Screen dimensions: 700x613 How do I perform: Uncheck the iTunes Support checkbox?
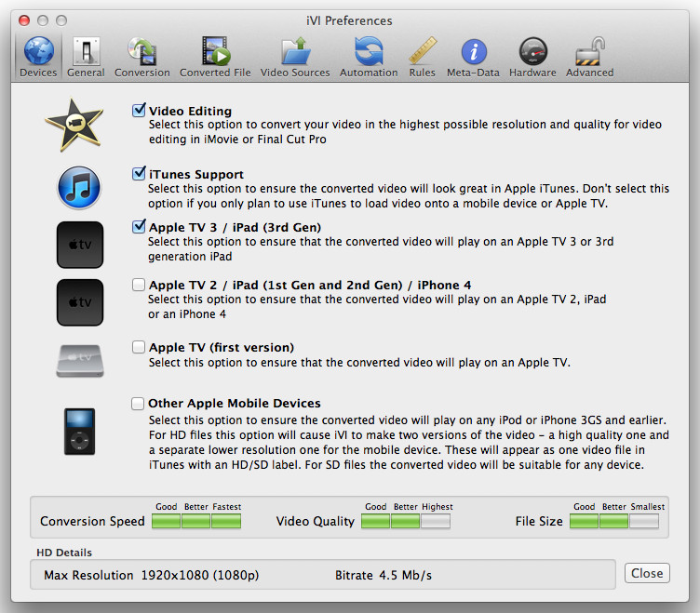(x=139, y=174)
